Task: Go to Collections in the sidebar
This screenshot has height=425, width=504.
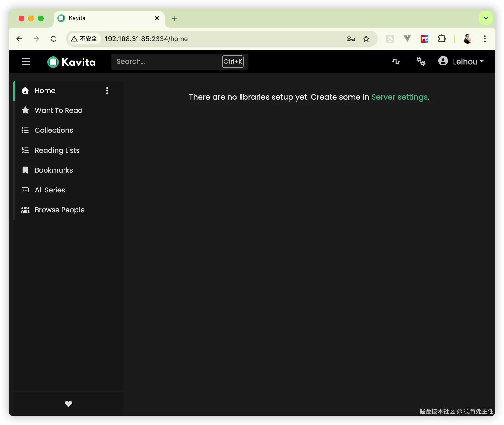Action: [x=54, y=130]
